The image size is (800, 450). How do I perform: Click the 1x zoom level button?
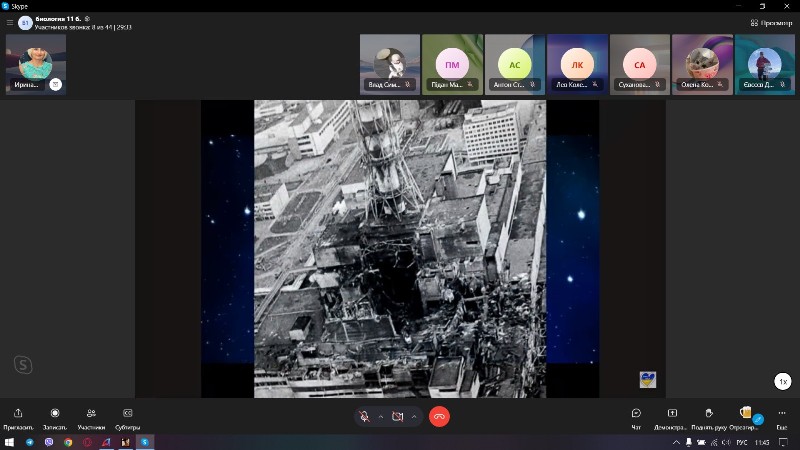pos(783,381)
